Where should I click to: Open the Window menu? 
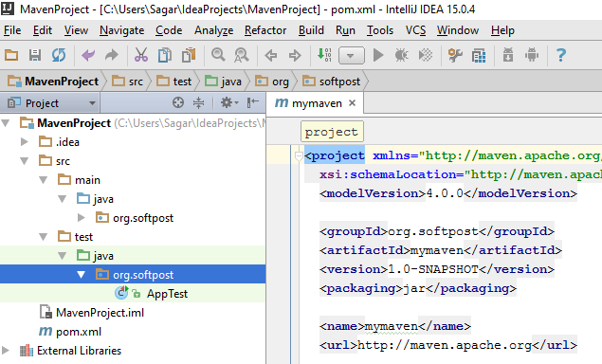pos(458,30)
